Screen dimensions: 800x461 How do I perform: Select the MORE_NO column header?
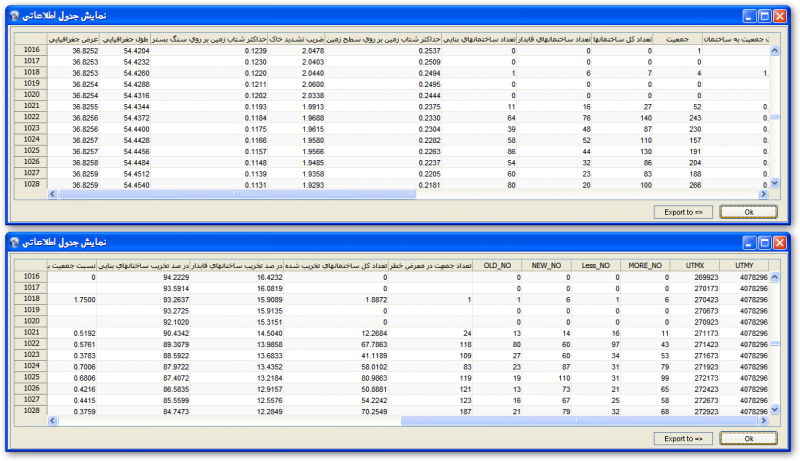[x=643, y=265]
